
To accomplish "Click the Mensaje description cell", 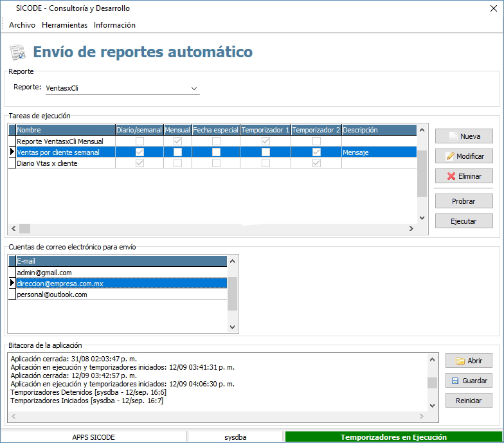I will pyautogui.click(x=379, y=152).
